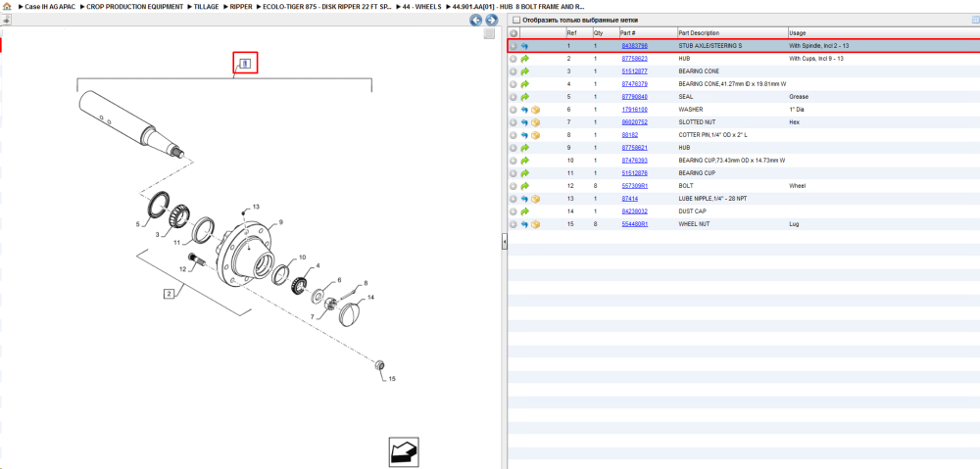This screenshot has height=469, width=980.
Task: Enable the 'Отобразить только выбранные метки' checkbox
Action: [515, 20]
